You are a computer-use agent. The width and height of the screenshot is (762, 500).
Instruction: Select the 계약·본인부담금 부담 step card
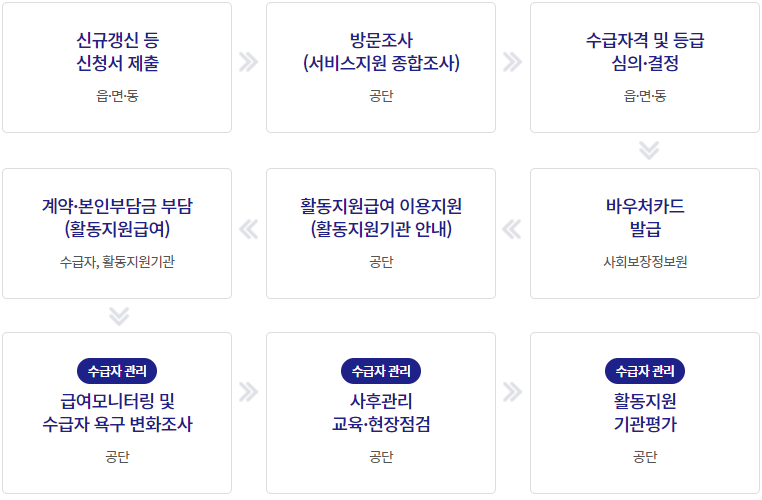(x=117, y=234)
